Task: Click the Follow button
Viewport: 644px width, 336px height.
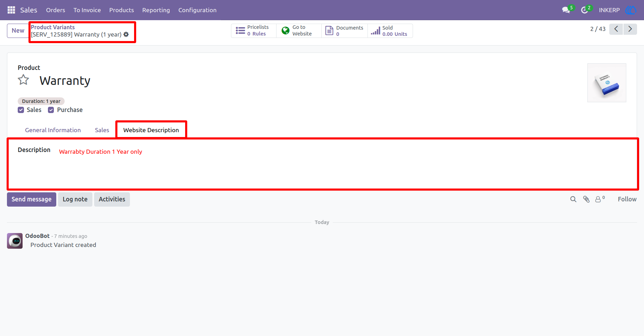Action: pyautogui.click(x=627, y=199)
